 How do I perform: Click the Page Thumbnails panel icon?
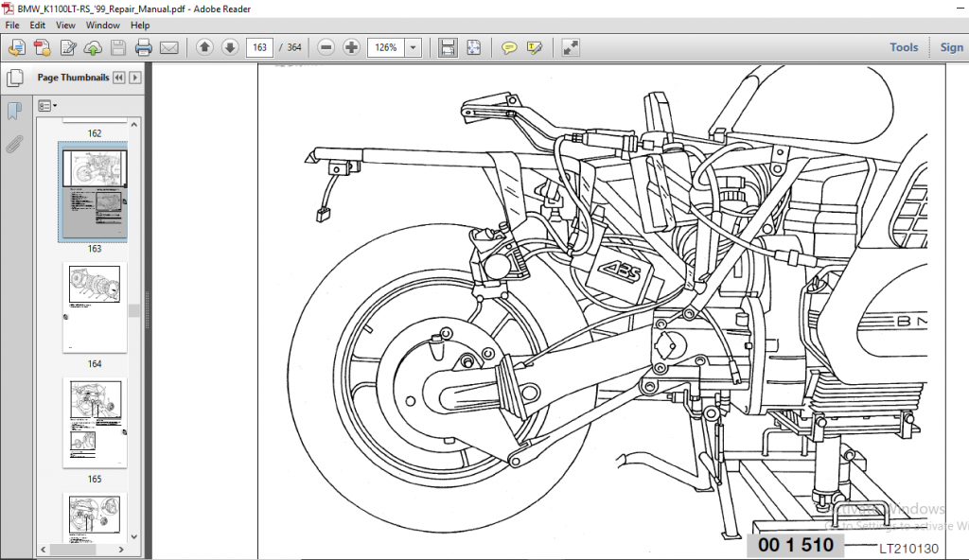click(15, 78)
